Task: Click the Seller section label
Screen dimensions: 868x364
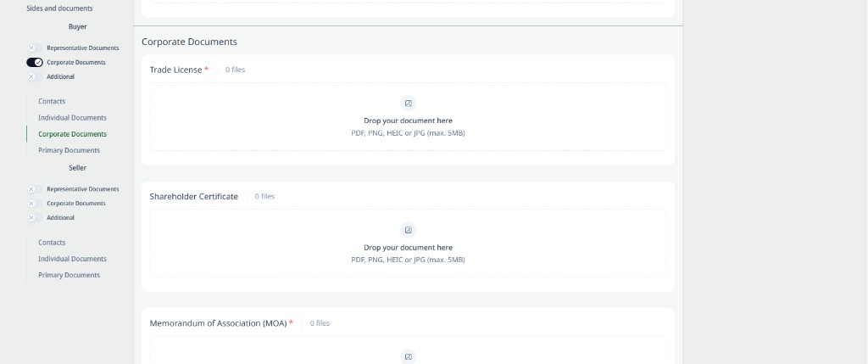Action: point(77,168)
